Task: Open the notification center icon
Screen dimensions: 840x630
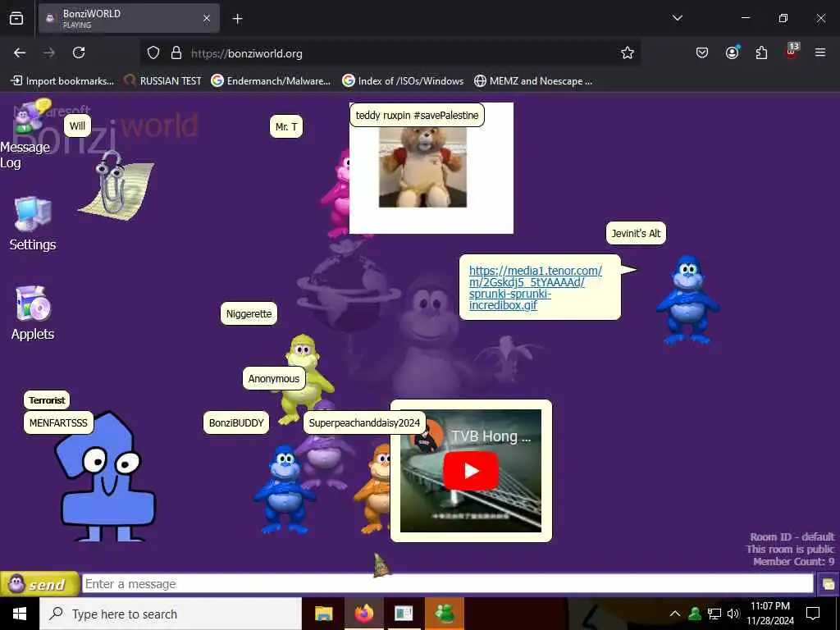Action: (813, 614)
